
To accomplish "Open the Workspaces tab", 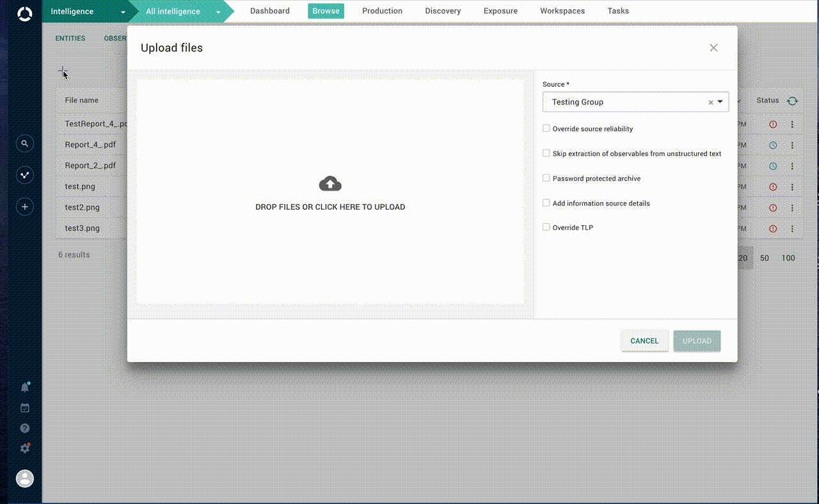I will [562, 11].
